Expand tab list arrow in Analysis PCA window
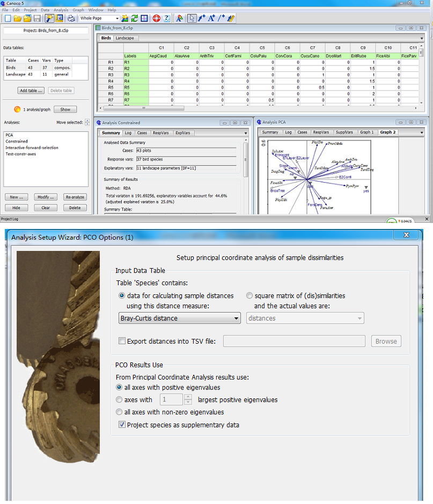The image size is (433, 504). (x=422, y=132)
